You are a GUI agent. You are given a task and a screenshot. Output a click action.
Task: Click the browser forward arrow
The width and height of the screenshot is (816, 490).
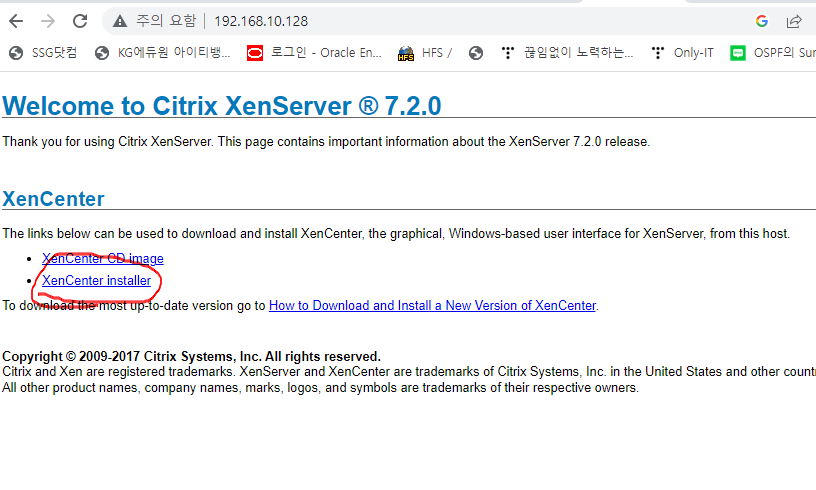[48, 21]
